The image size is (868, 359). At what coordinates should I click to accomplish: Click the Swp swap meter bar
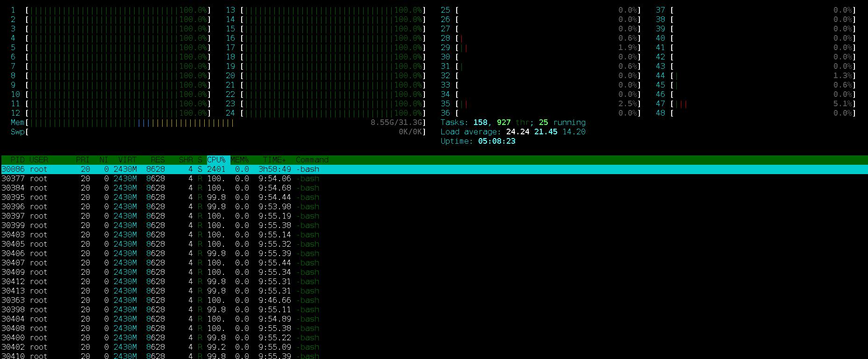tap(218, 132)
